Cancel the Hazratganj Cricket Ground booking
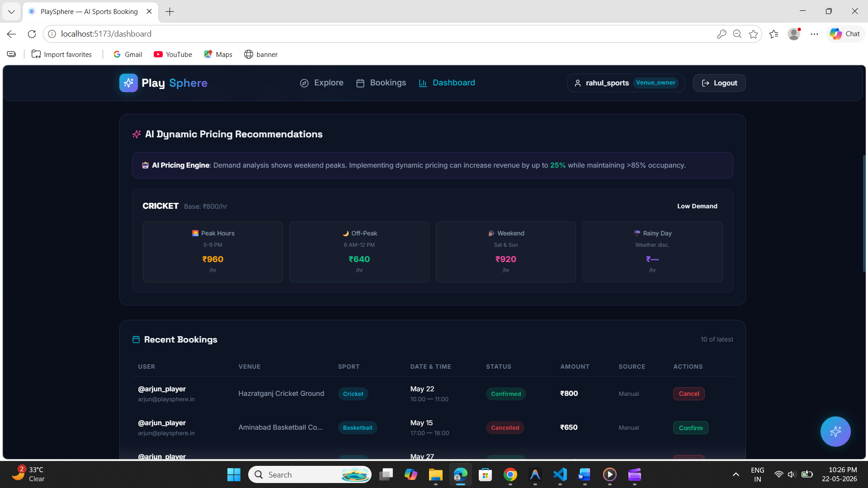 [x=689, y=394]
